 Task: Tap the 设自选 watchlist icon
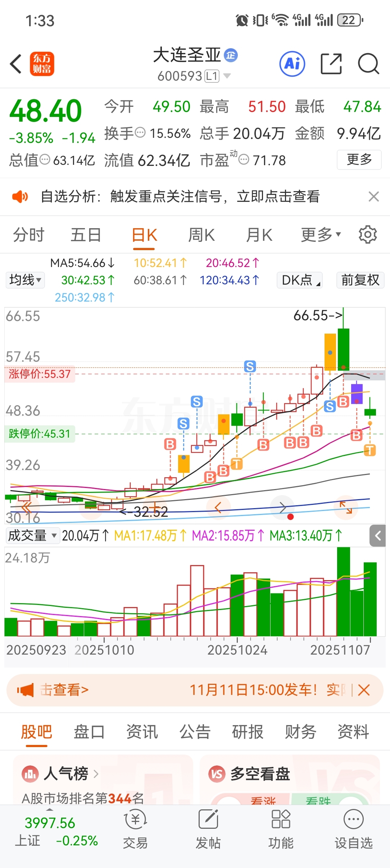click(x=354, y=819)
